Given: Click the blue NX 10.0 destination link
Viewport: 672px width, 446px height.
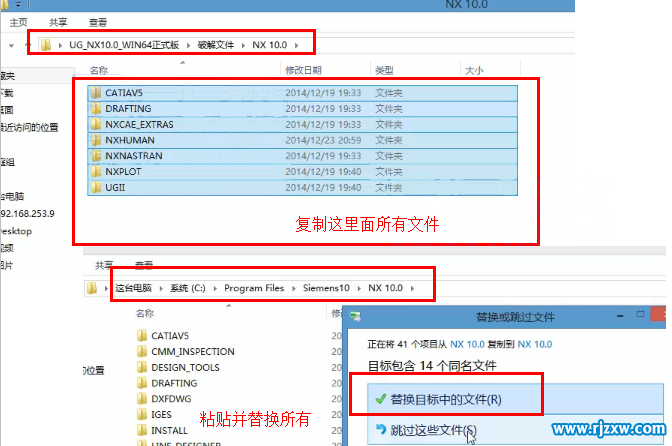Looking at the screenshot, I should [535, 344].
